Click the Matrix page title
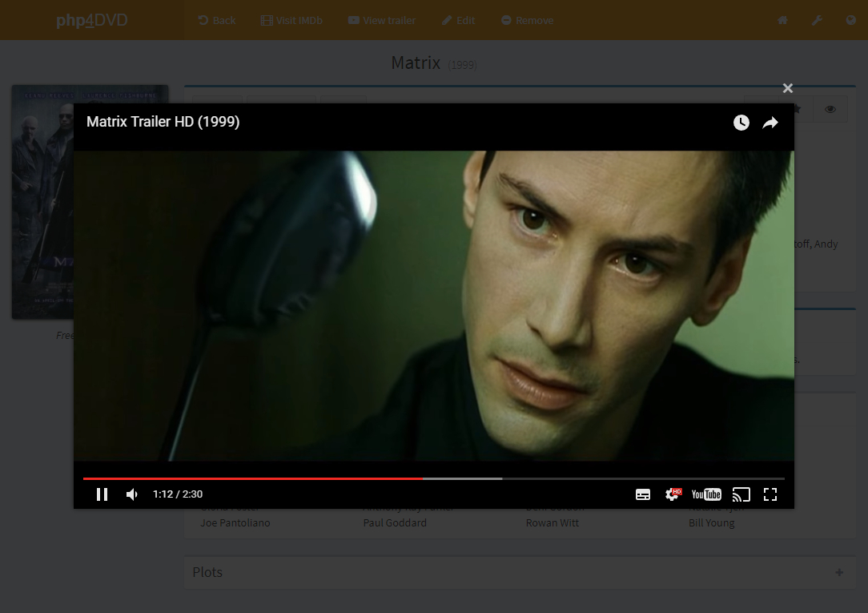The width and height of the screenshot is (868, 613). click(x=416, y=63)
